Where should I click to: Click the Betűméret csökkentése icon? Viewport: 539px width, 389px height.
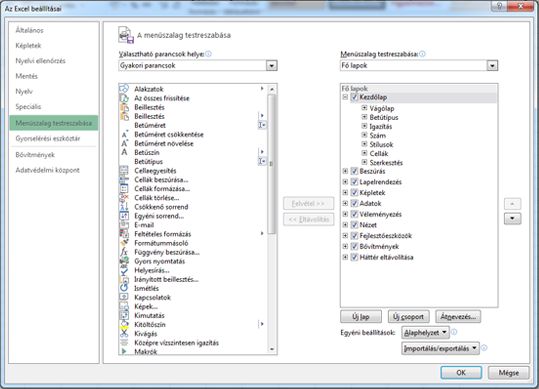point(124,134)
